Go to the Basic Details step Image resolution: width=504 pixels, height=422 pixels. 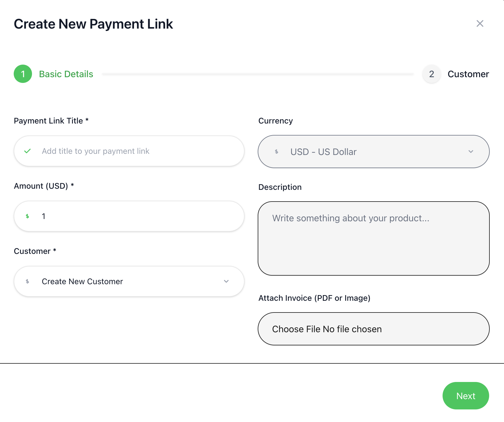66,74
